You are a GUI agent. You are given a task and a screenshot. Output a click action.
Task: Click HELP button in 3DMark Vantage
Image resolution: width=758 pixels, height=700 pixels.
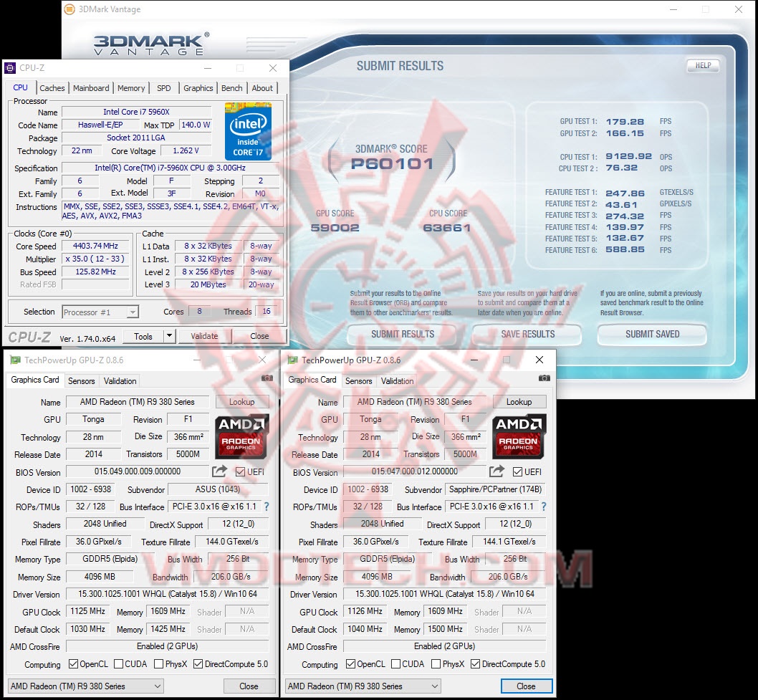[x=703, y=65]
